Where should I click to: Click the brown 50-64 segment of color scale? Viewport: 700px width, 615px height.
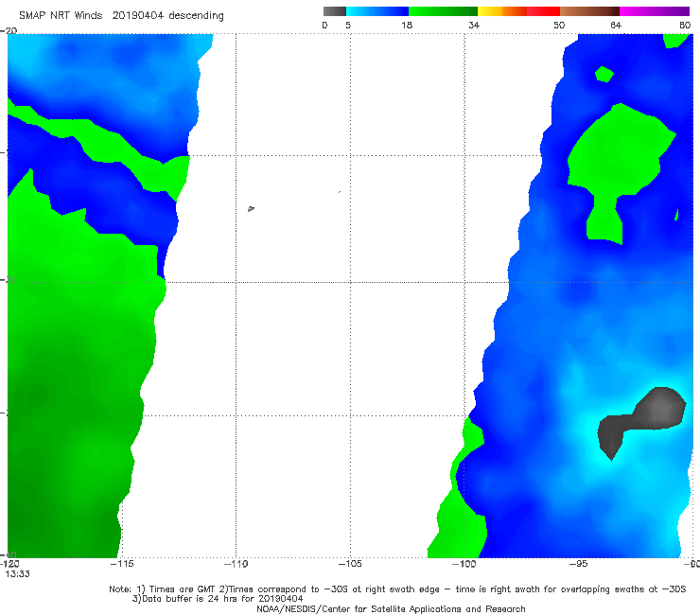coord(589,11)
